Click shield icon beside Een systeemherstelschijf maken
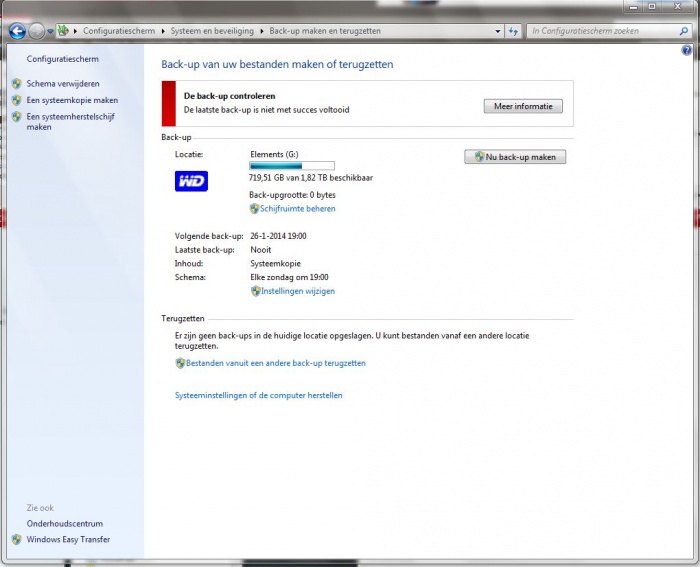Image resolution: width=700 pixels, height=567 pixels. click(17, 117)
